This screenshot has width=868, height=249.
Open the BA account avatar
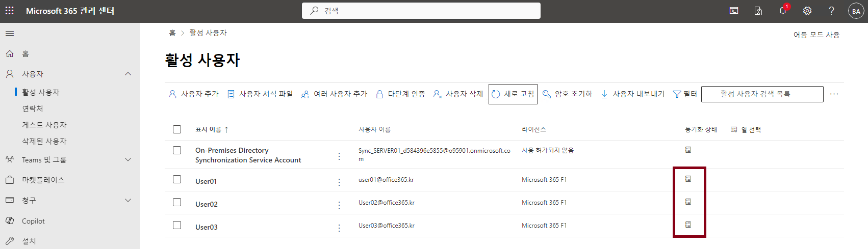[x=856, y=11]
